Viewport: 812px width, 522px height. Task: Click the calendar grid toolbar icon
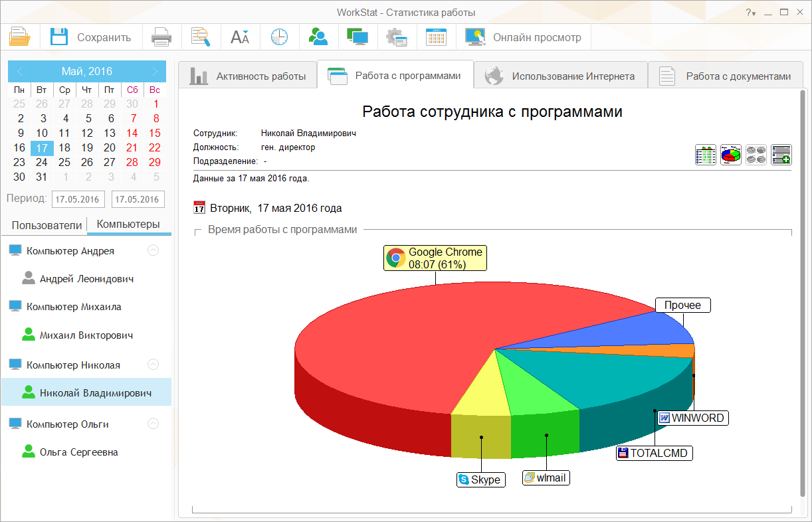pos(436,37)
